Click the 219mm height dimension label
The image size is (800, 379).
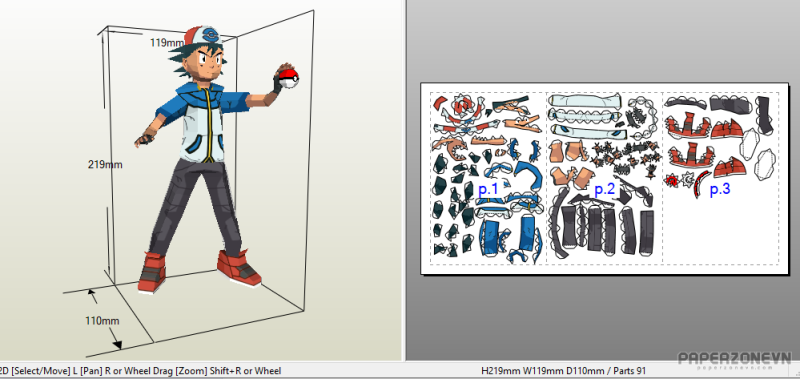105,165
